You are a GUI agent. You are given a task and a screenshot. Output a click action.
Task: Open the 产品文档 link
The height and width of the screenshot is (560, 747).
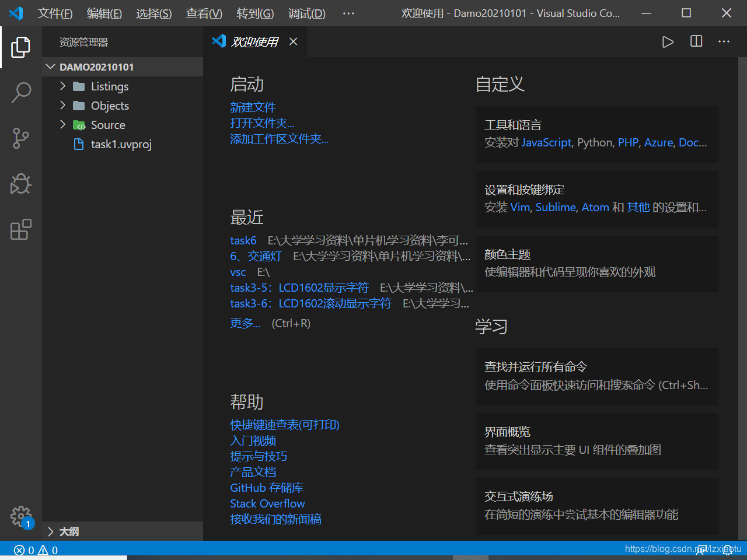tap(253, 472)
